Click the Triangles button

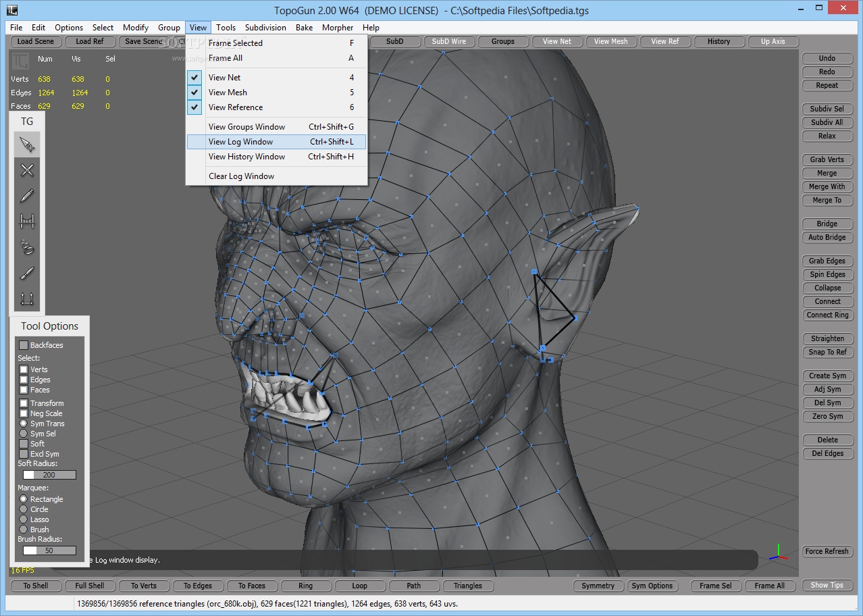(x=468, y=586)
